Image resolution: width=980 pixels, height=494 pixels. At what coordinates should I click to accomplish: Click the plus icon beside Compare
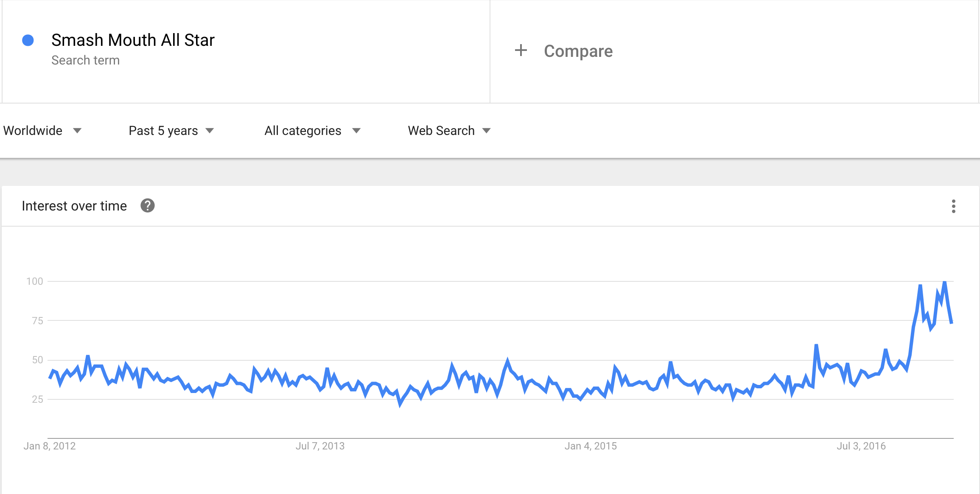click(521, 51)
